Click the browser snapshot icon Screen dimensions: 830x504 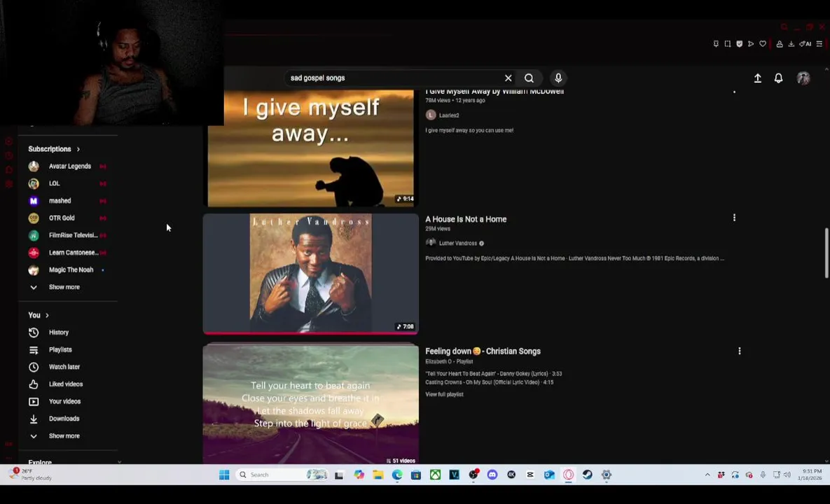click(x=727, y=44)
